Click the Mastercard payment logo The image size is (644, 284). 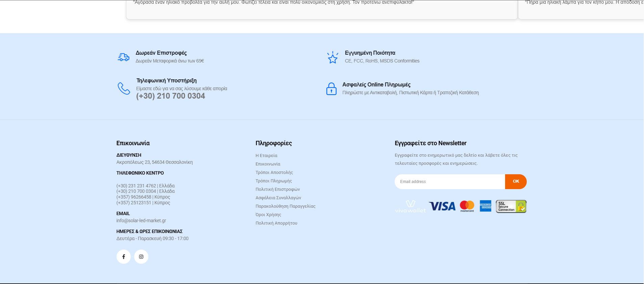coord(467,206)
